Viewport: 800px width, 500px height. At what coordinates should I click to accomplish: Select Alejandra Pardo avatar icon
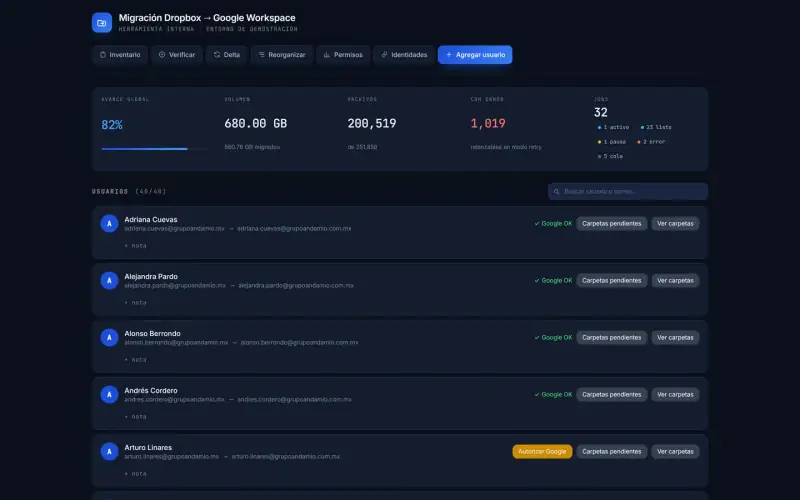(109, 281)
